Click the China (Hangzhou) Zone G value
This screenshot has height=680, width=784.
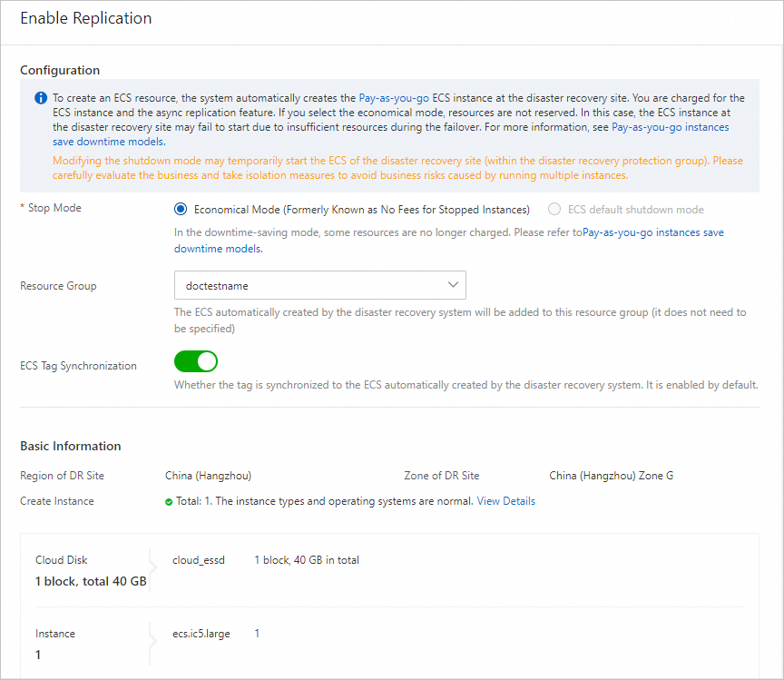coord(611,476)
